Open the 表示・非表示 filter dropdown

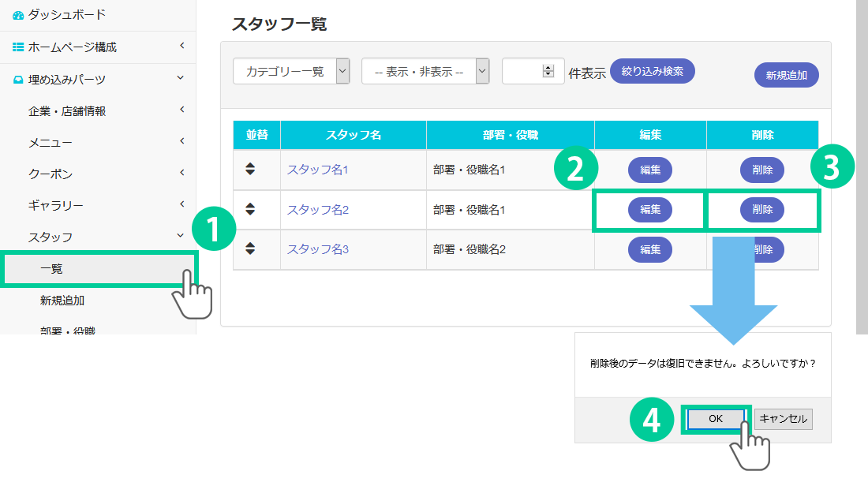(x=425, y=71)
